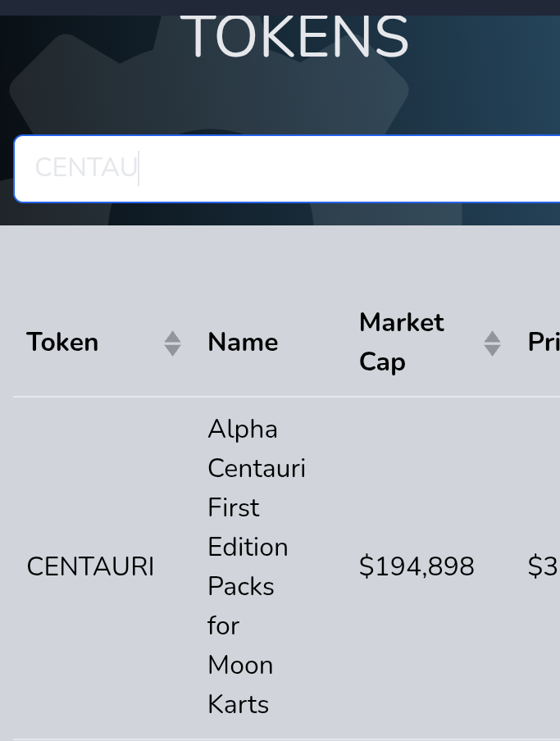Click the word Alpha in the name cell
Screen dimensions: 560x741
tap(243, 430)
